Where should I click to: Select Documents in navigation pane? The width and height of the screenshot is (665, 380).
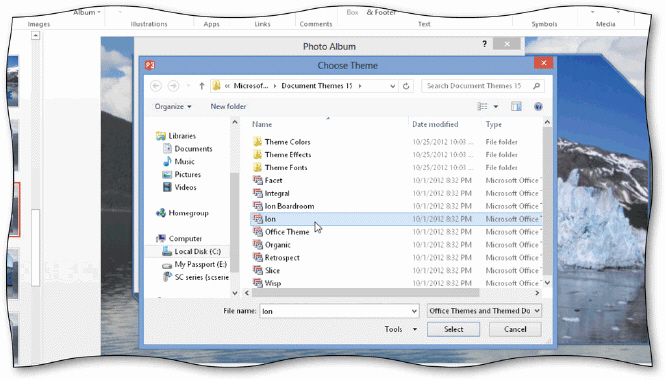pos(193,148)
